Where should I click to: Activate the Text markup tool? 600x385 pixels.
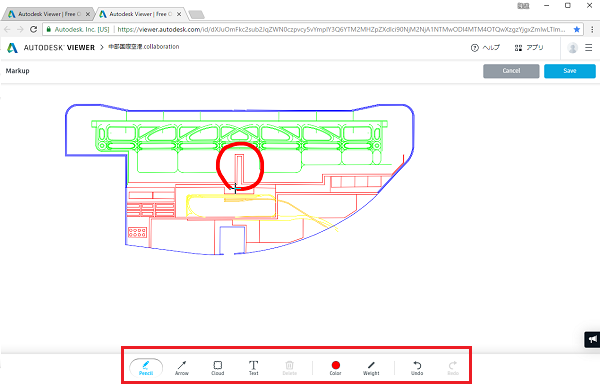pos(253,368)
